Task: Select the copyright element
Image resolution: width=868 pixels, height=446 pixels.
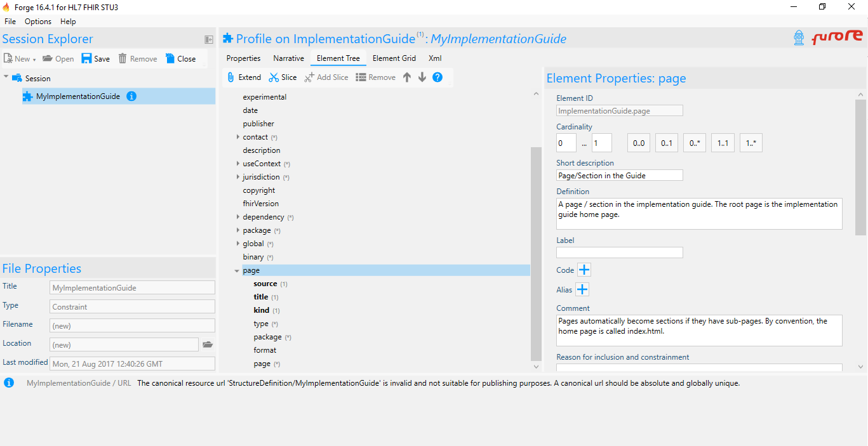Action: (x=259, y=190)
